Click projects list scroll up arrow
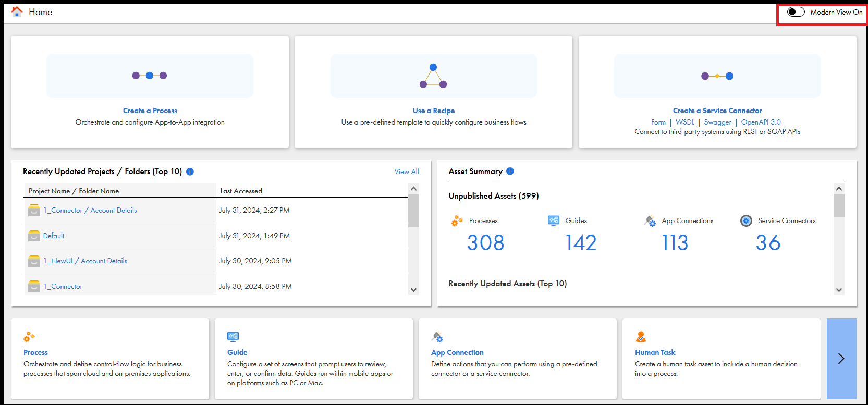This screenshot has height=405, width=868. [414, 189]
